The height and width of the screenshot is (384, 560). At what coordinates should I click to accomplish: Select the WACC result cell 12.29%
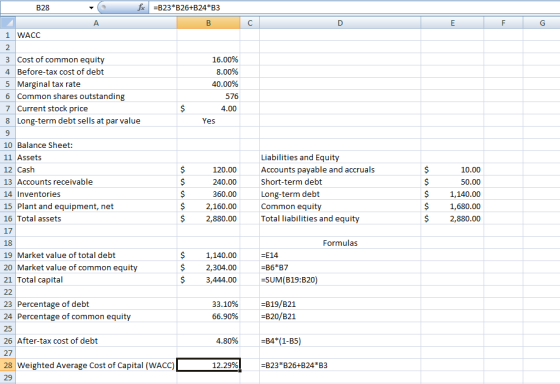(208, 365)
